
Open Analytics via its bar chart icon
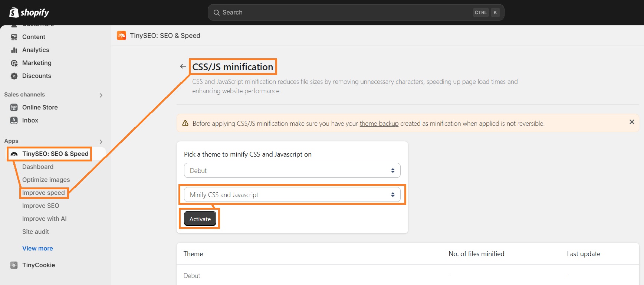point(14,50)
